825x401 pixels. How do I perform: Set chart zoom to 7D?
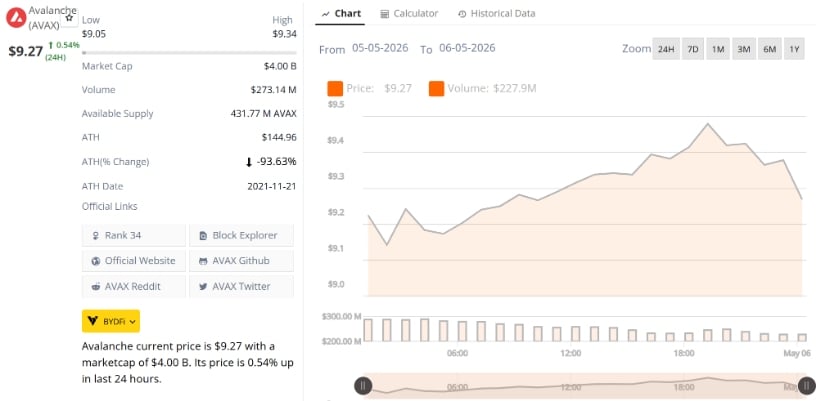(x=693, y=49)
